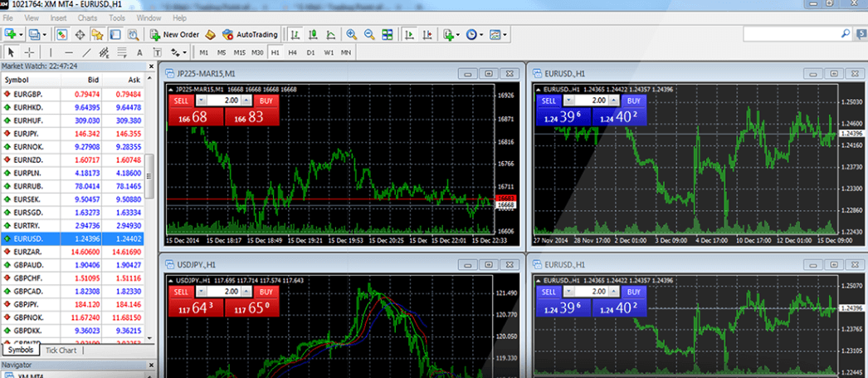Image resolution: width=868 pixels, height=378 pixels.
Task: Close the Market Watch panel
Action: pos(150,66)
